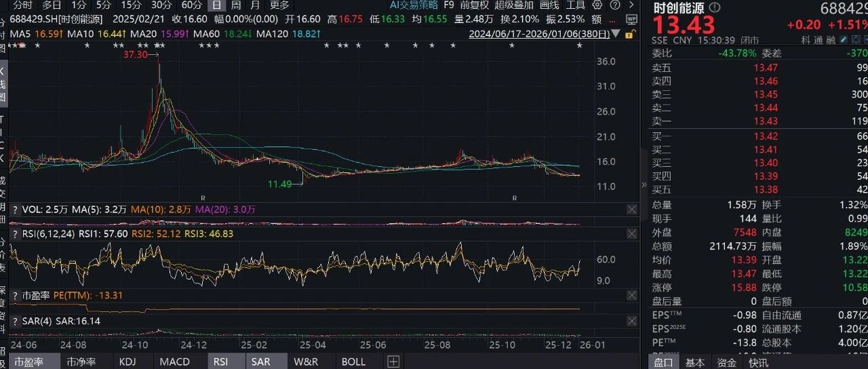The width and height of the screenshot is (868, 369).
Task: Switch to the 周 weekly period tab
Action: coord(235,5)
